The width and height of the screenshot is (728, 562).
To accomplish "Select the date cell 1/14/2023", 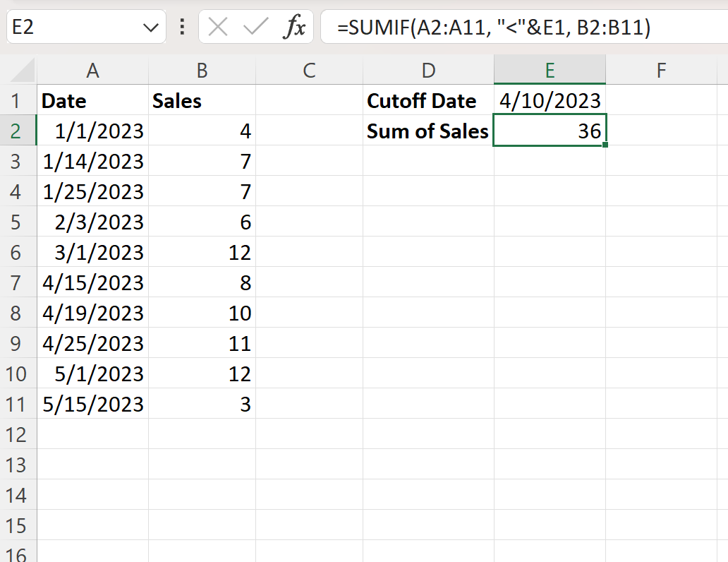I will click(93, 161).
